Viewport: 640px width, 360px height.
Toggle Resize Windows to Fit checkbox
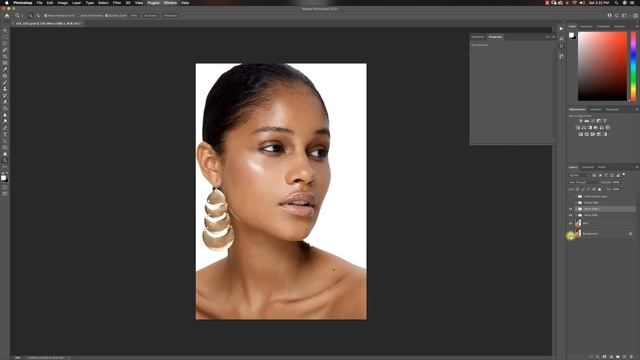point(45,16)
